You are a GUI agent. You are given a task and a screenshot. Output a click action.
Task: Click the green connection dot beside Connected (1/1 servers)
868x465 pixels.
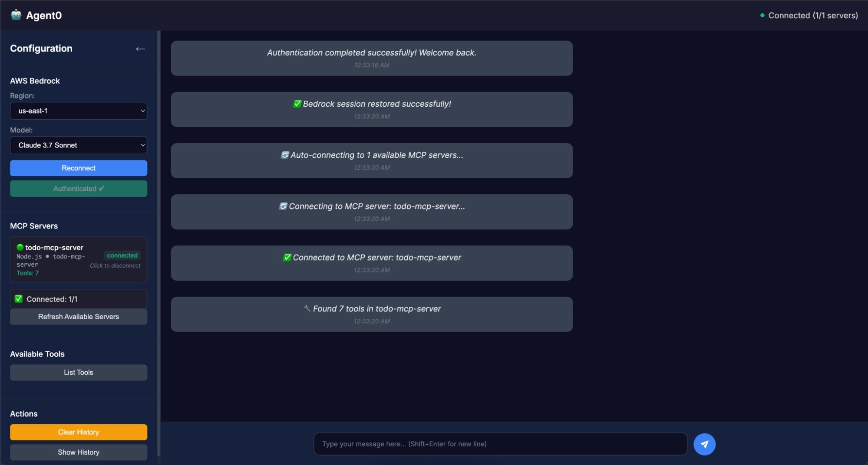click(x=762, y=15)
